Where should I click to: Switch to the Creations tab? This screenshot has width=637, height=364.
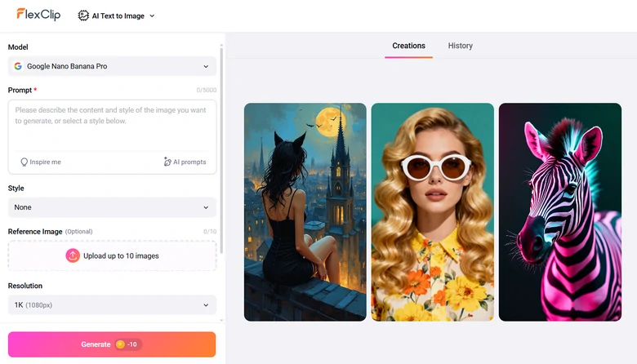[x=408, y=46]
